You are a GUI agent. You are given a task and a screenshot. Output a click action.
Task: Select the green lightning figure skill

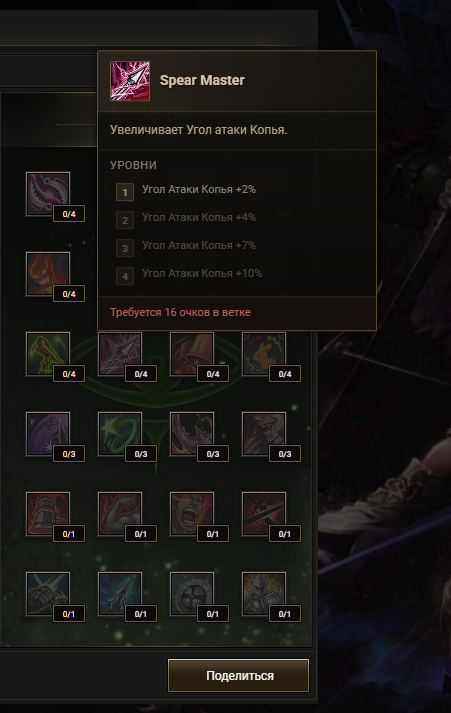[x=48, y=354]
